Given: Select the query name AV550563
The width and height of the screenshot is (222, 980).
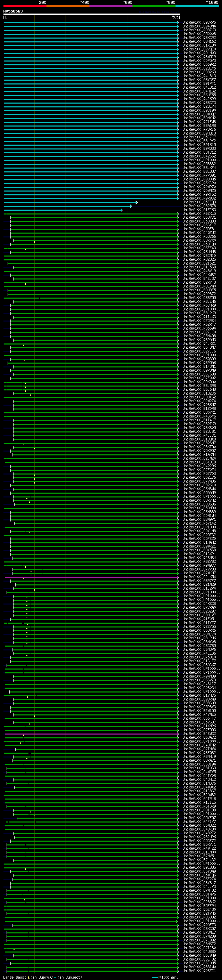Looking at the screenshot, I should pyautogui.click(x=13, y=11).
